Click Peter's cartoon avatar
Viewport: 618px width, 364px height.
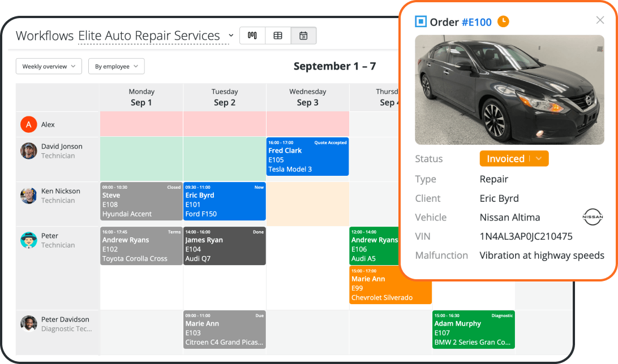tap(28, 240)
